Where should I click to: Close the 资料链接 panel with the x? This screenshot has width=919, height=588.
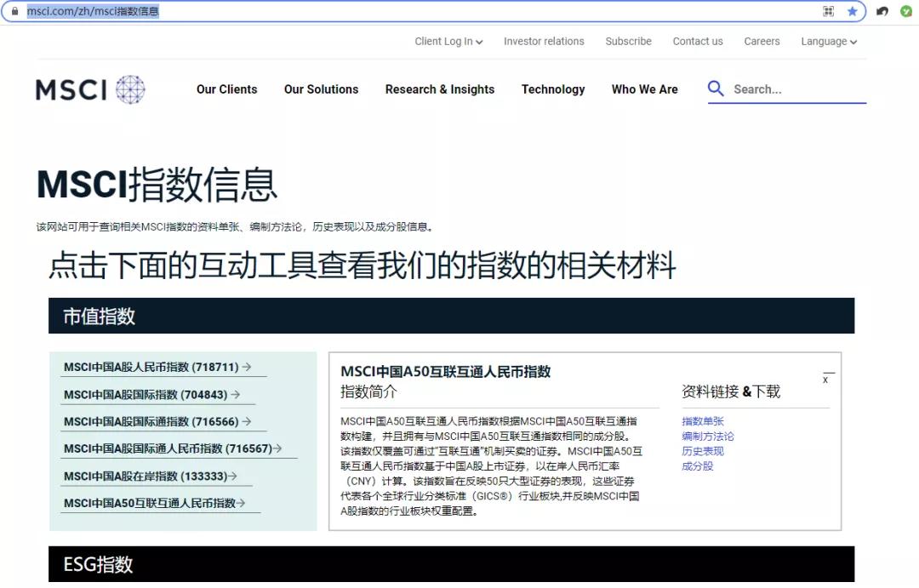[x=825, y=380]
